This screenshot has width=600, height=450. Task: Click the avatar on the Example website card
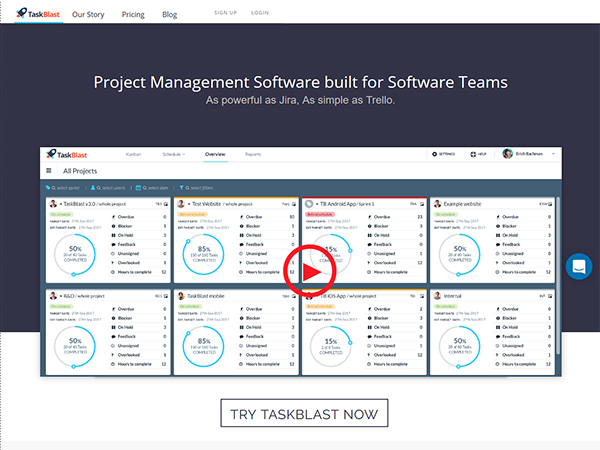point(437,204)
